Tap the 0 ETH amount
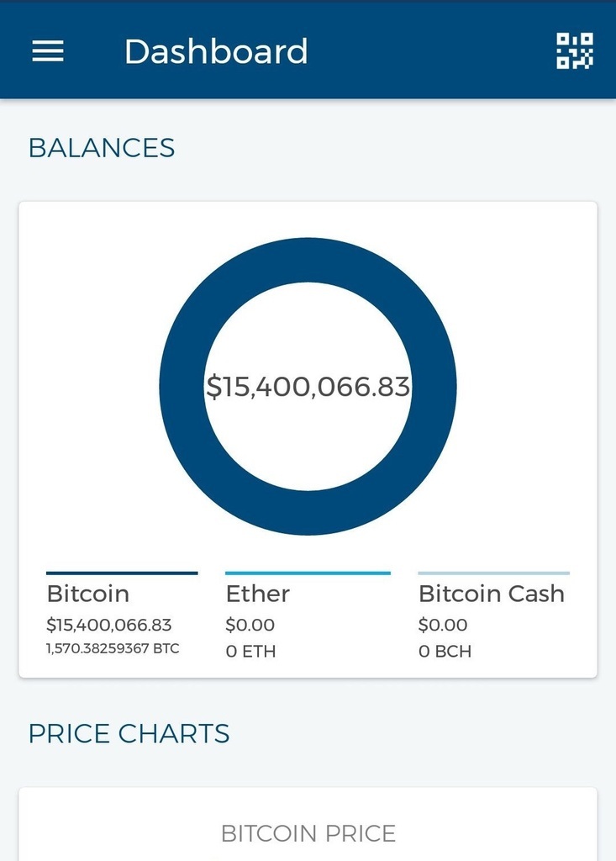The height and width of the screenshot is (861, 616). pos(250,651)
